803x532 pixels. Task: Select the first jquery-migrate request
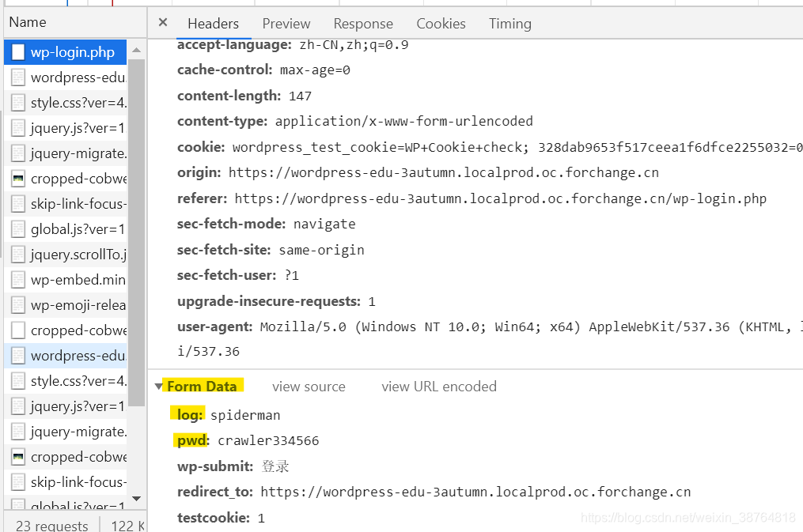(x=66, y=153)
